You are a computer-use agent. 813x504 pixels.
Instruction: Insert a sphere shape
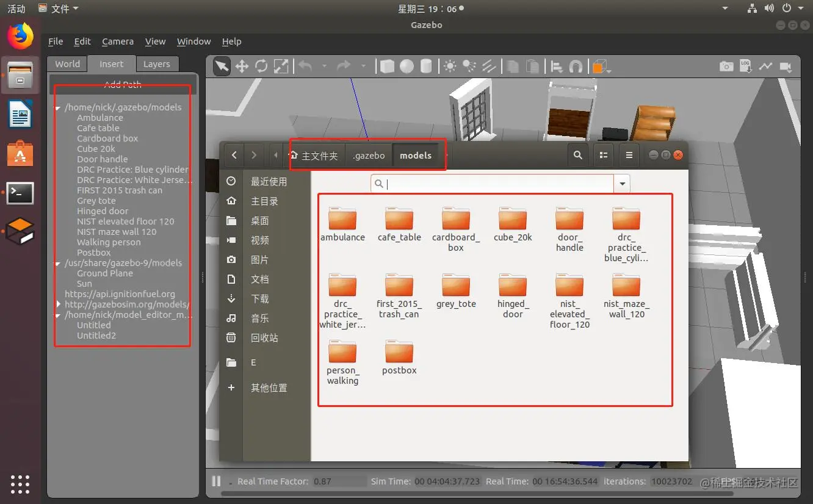(406, 67)
